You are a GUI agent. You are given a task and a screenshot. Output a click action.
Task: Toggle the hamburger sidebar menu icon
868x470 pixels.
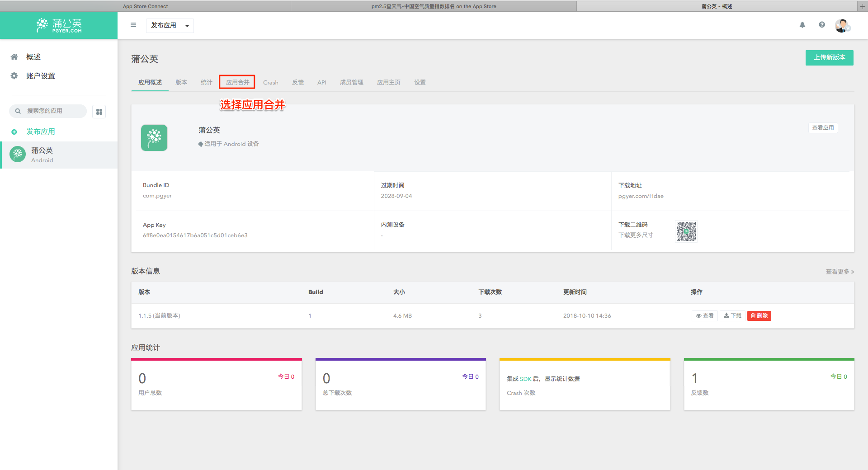(x=133, y=25)
